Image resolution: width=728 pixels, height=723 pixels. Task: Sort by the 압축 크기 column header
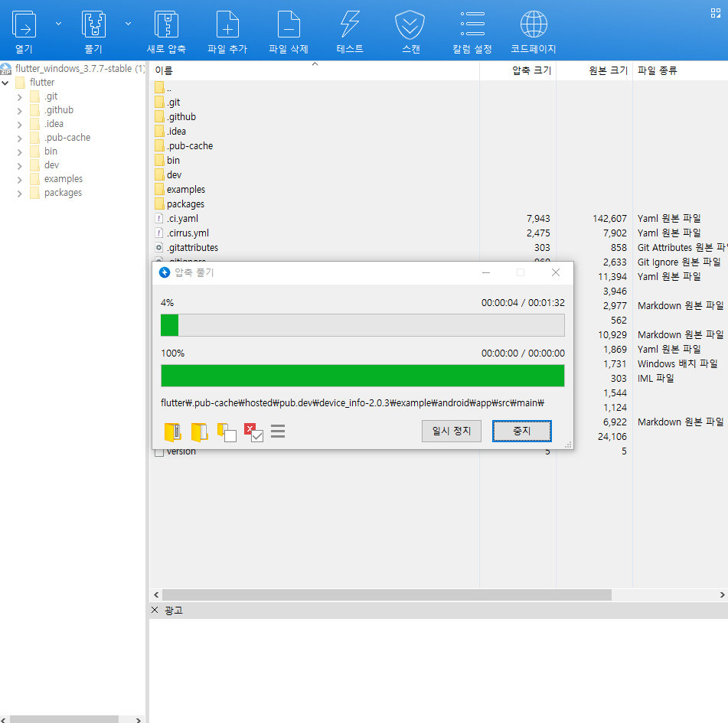pyautogui.click(x=517, y=70)
